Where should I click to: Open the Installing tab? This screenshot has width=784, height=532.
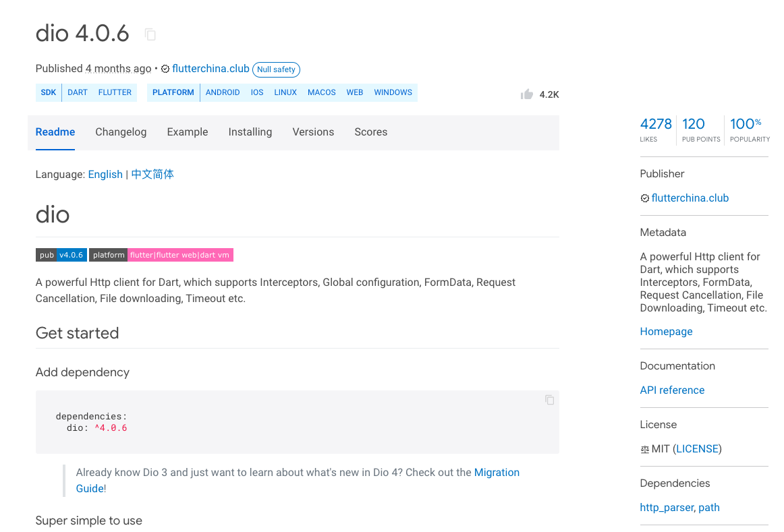(250, 132)
